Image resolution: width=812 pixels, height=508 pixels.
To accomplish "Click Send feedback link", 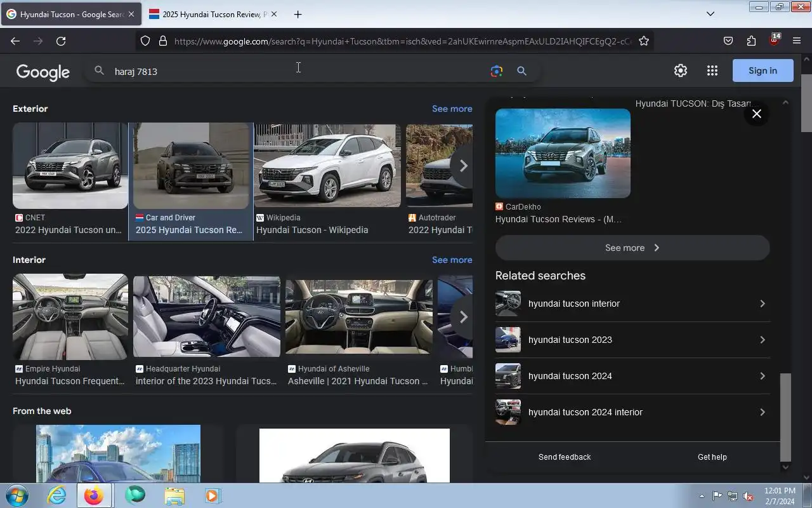I will pos(565,457).
